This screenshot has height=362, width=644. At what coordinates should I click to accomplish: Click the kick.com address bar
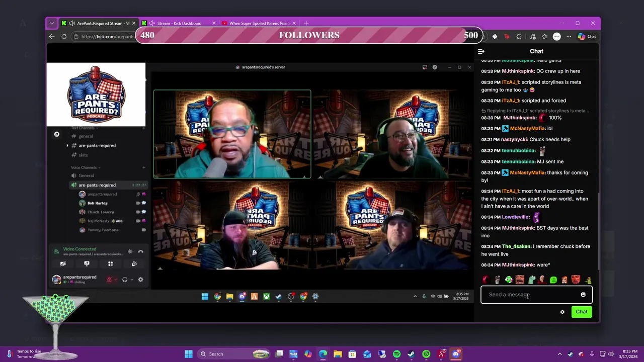click(103, 36)
